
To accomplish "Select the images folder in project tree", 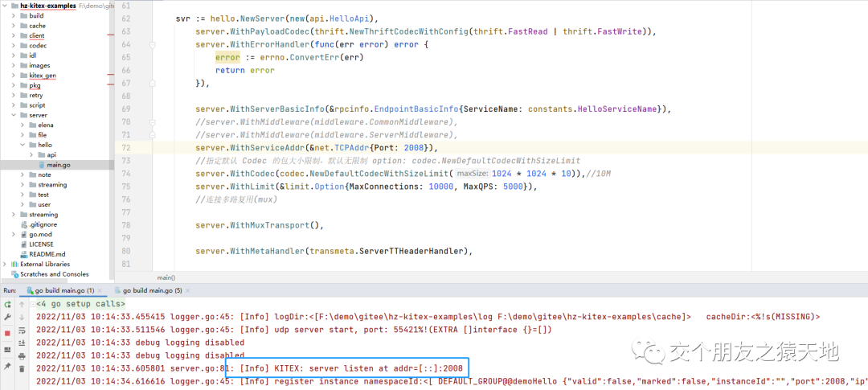I will coord(39,65).
